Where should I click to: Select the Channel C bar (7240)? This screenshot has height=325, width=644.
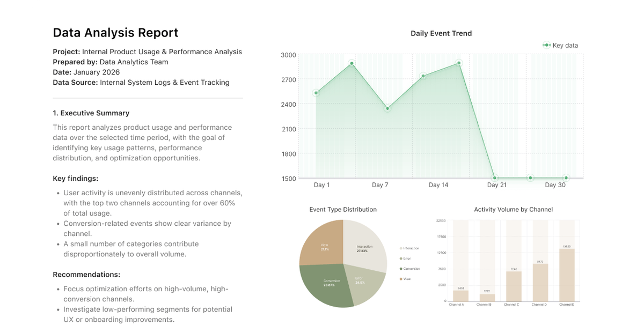coord(514,286)
